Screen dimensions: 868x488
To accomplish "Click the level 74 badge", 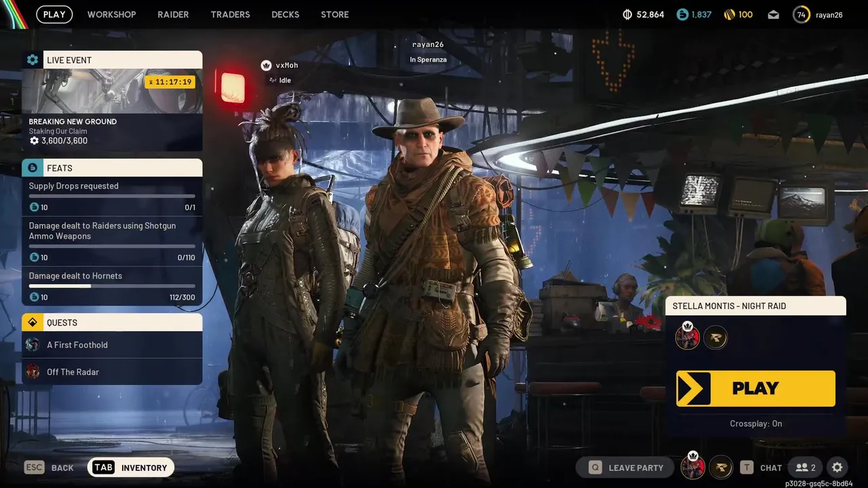I will pos(802,14).
